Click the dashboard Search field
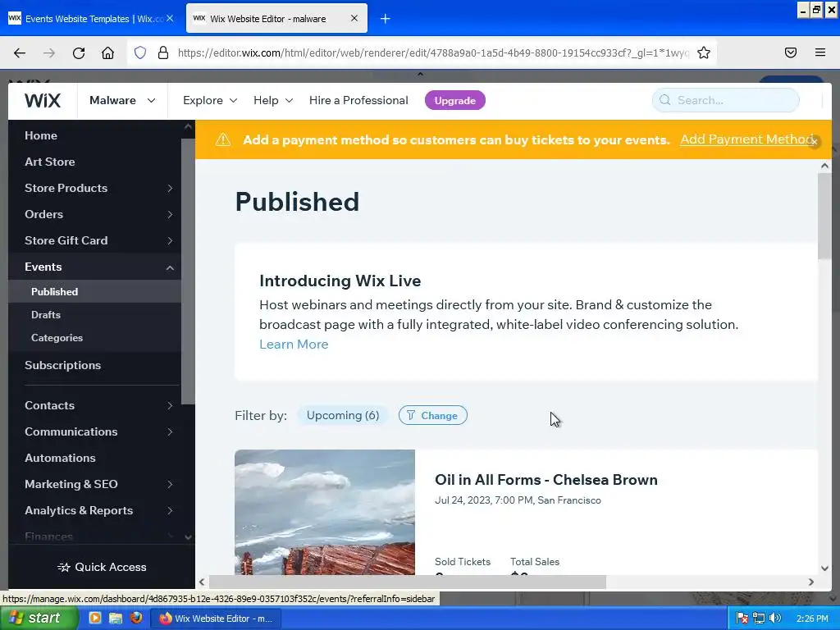Viewport: 840px width, 630px height. tap(726, 100)
